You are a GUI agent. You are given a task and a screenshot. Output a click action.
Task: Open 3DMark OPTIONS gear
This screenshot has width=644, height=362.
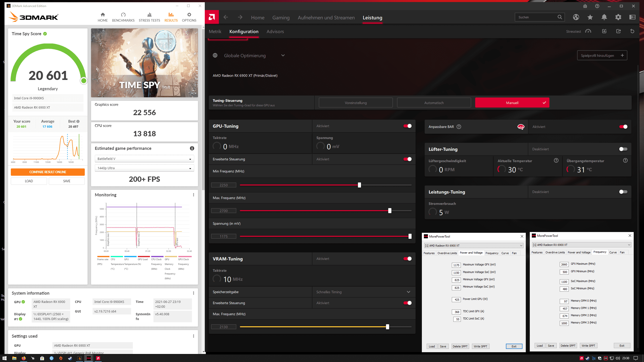pos(189,17)
